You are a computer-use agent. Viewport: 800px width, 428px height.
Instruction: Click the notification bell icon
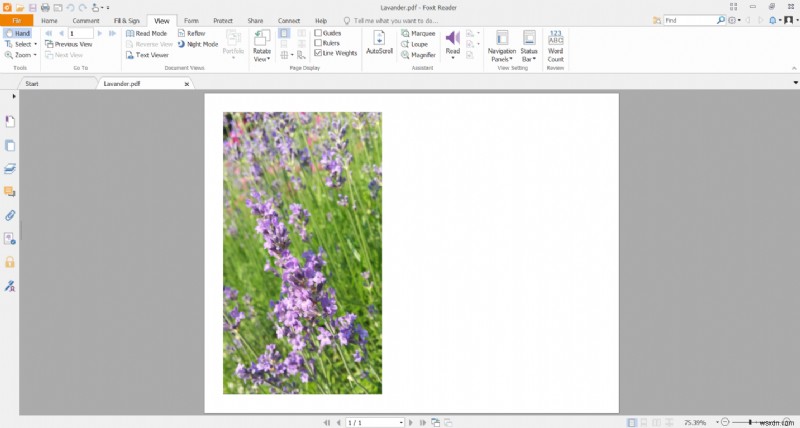coord(772,20)
